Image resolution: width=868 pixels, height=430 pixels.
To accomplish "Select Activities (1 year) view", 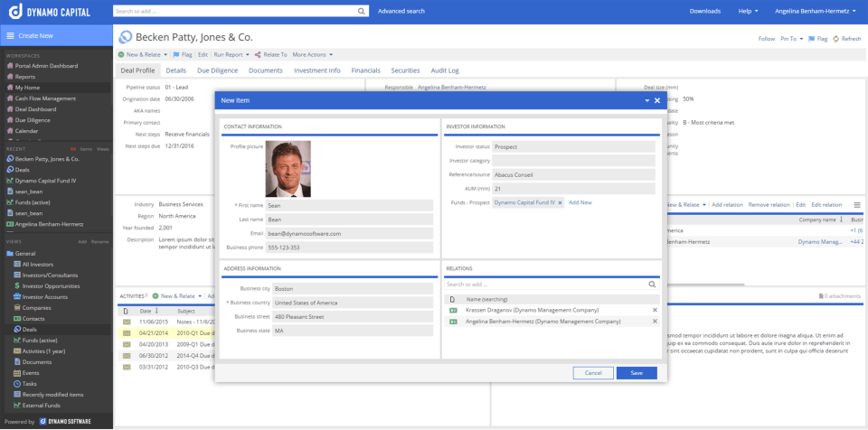I will (x=43, y=351).
